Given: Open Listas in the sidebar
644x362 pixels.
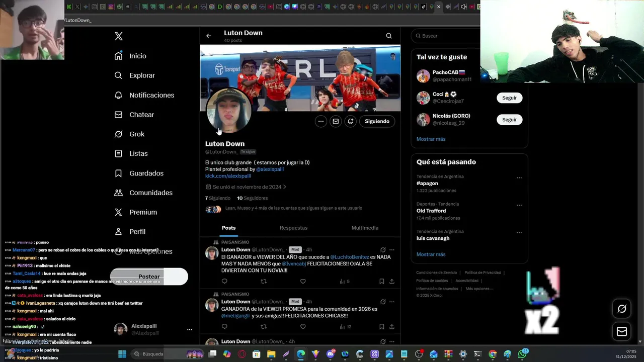Looking at the screenshot, I should point(131,153).
